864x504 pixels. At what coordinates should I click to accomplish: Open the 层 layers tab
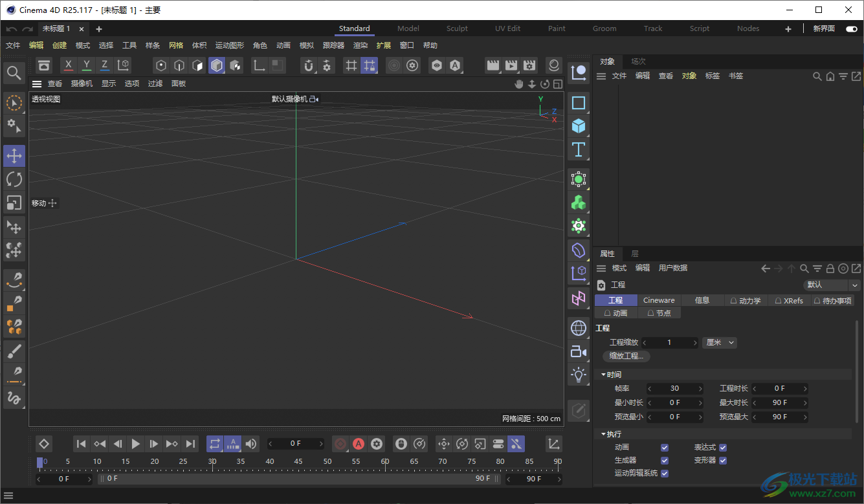(635, 254)
